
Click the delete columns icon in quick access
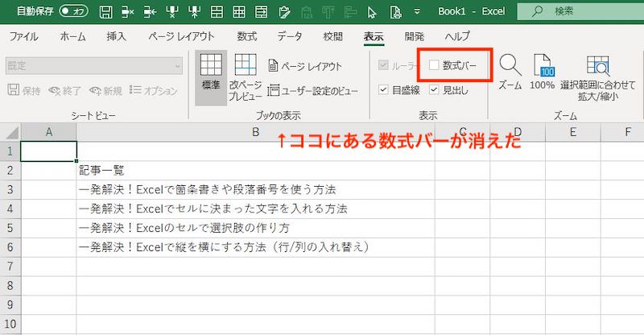(x=172, y=12)
